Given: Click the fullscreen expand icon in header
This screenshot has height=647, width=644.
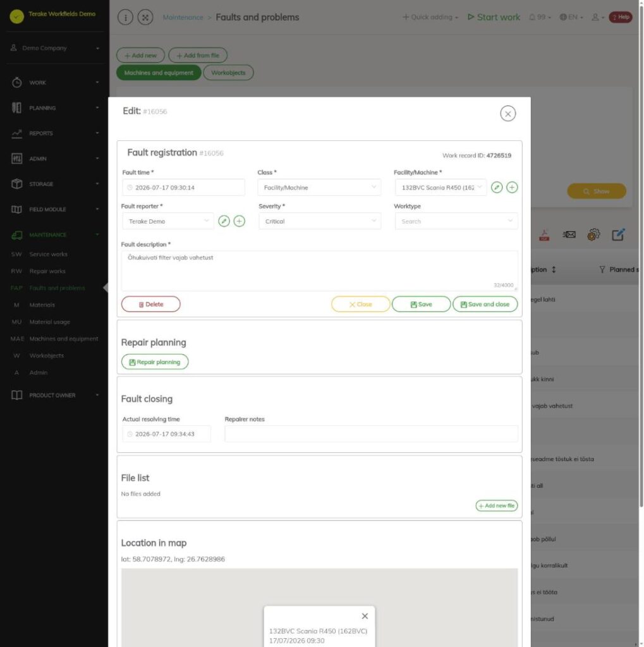Looking at the screenshot, I should coord(145,17).
